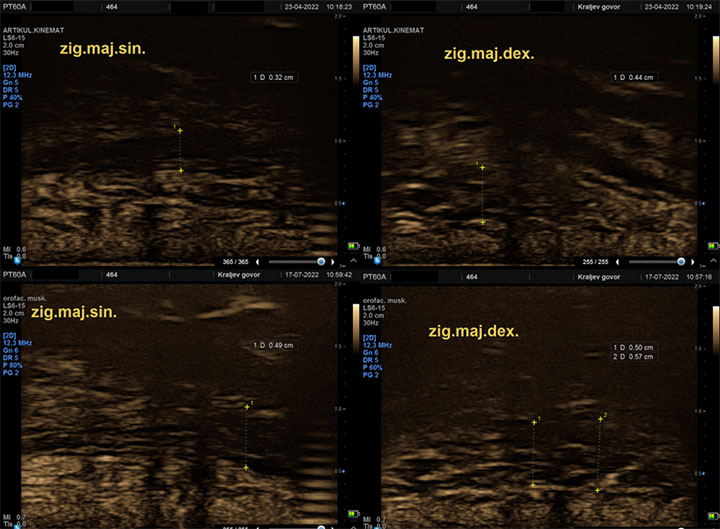The height and width of the screenshot is (529, 720).
Task: Click the 0.32 cm measurement result box
Action: (x=274, y=77)
